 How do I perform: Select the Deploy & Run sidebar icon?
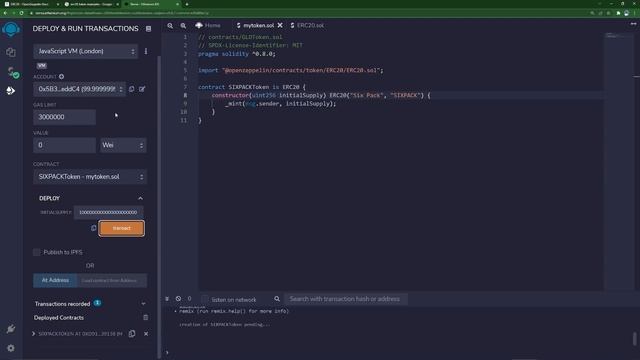[x=11, y=91]
